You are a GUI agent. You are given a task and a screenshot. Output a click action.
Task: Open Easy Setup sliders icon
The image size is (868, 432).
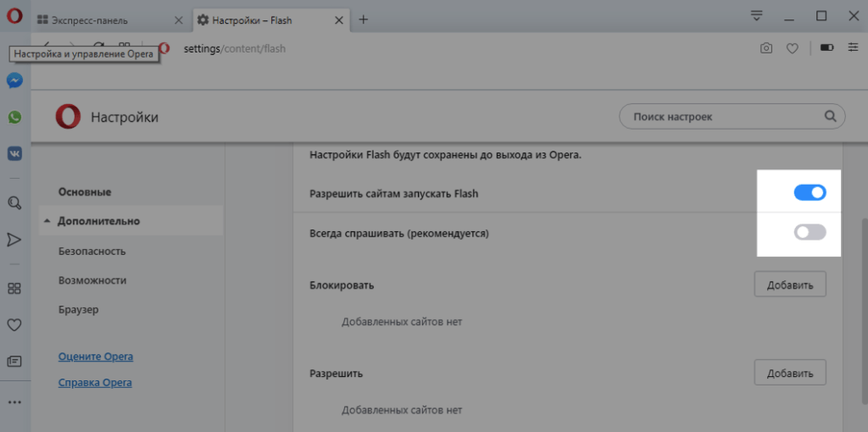[853, 48]
